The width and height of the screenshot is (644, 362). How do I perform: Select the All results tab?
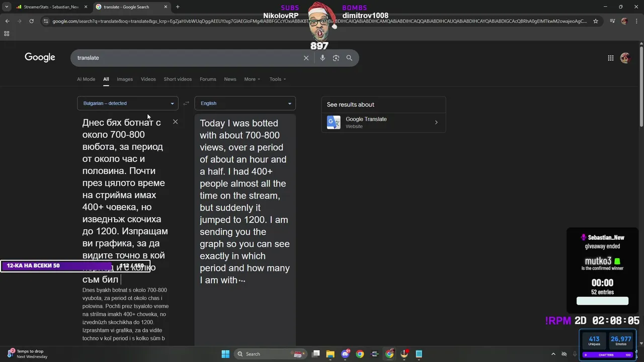click(x=106, y=79)
